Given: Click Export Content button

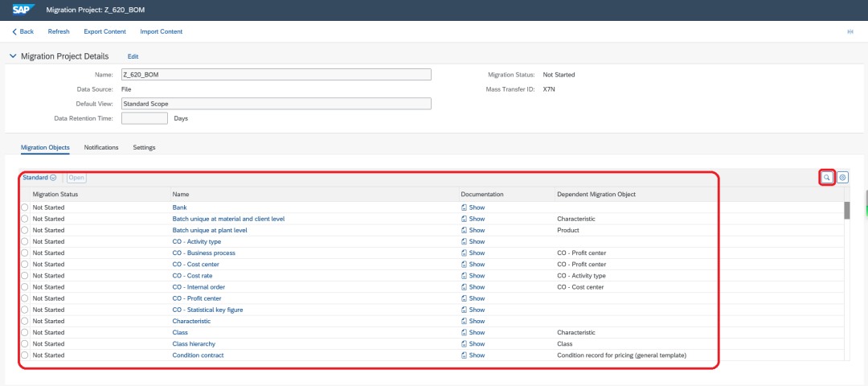Looking at the screenshot, I should [x=104, y=31].
